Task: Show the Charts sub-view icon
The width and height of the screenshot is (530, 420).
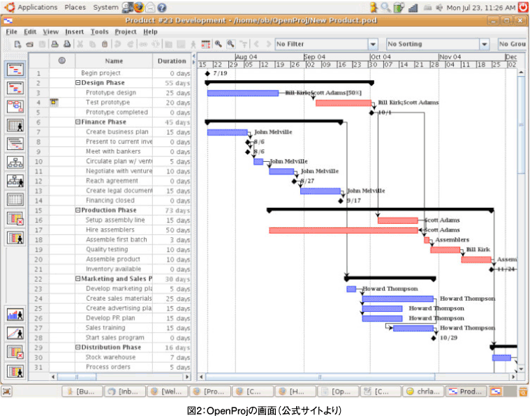Action: (x=15, y=333)
